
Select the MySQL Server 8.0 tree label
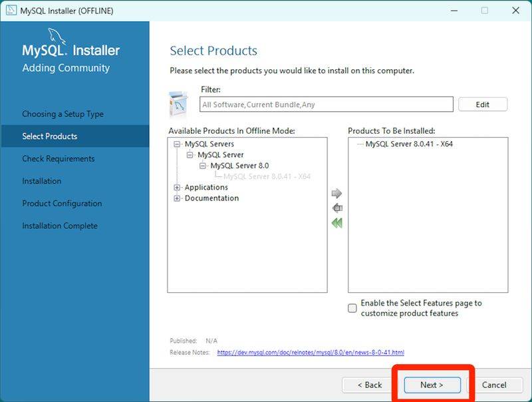pyautogui.click(x=239, y=166)
